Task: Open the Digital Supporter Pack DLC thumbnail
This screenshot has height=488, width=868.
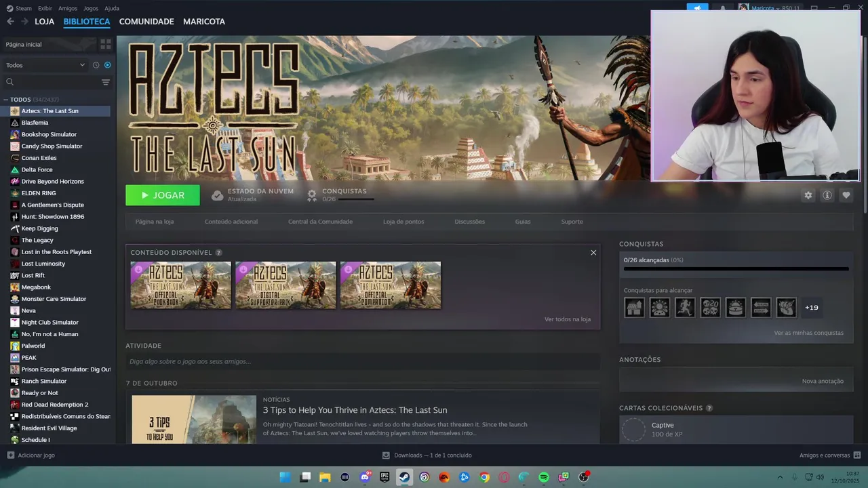Action: [x=285, y=285]
